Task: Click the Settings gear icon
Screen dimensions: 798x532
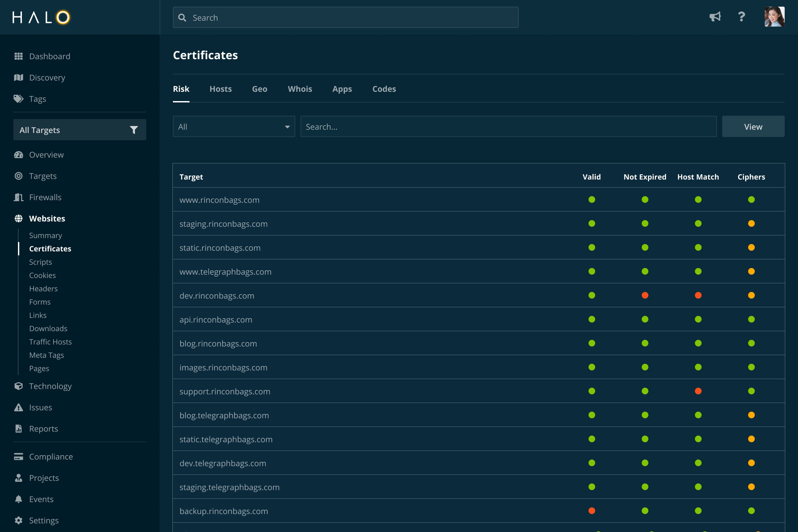Action: (x=19, y=520)
